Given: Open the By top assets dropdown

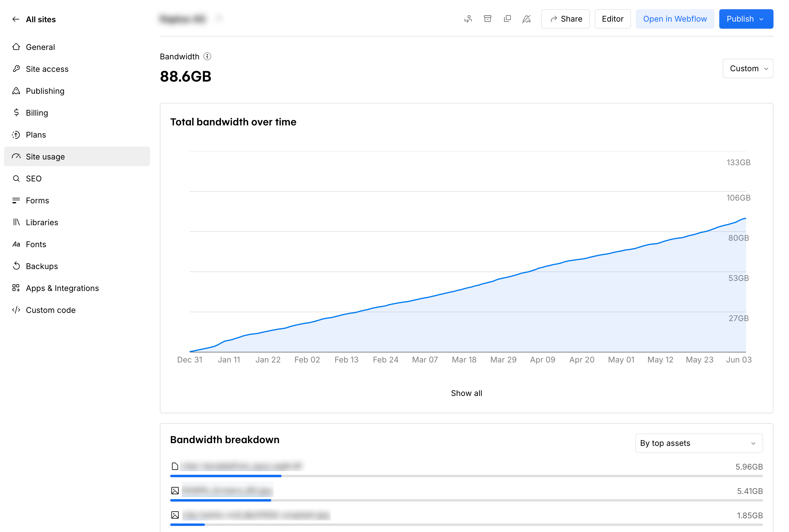Looking at the screenshot, I should click(699, 443).
